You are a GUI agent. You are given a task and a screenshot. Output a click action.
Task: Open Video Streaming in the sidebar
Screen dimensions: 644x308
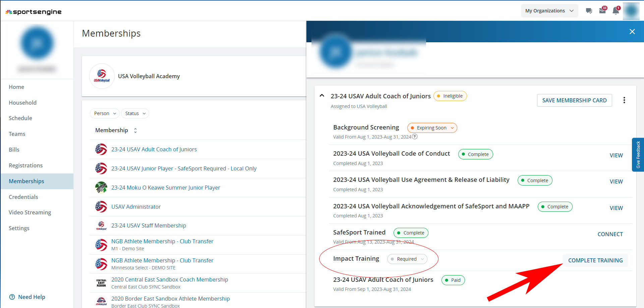click(30, 212)
